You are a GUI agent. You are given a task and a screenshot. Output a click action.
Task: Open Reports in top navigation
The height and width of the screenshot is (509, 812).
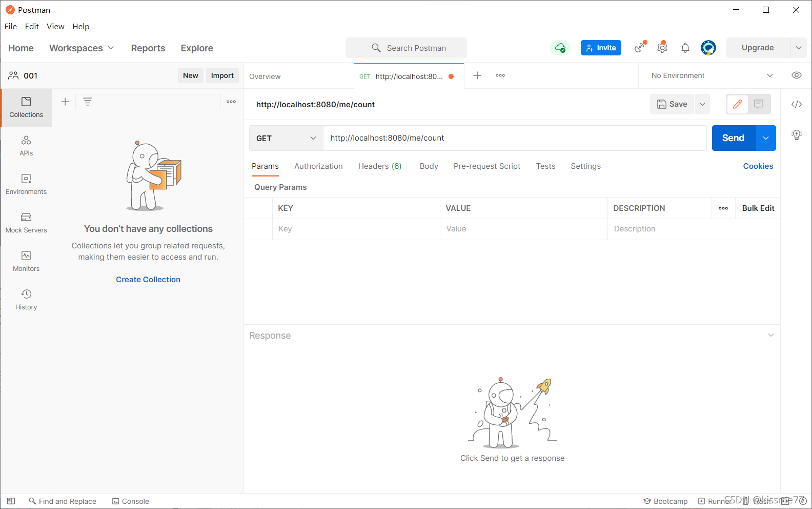click(148, 48)
